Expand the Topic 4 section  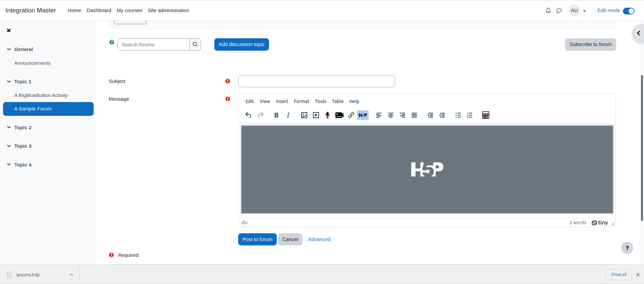tap(9, 165)
